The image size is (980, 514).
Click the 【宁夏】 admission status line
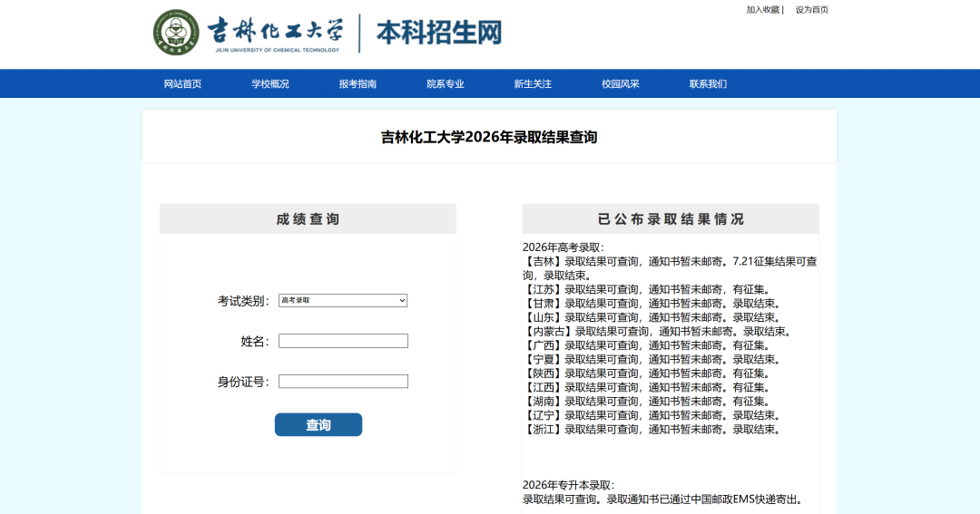click(652, 360)
